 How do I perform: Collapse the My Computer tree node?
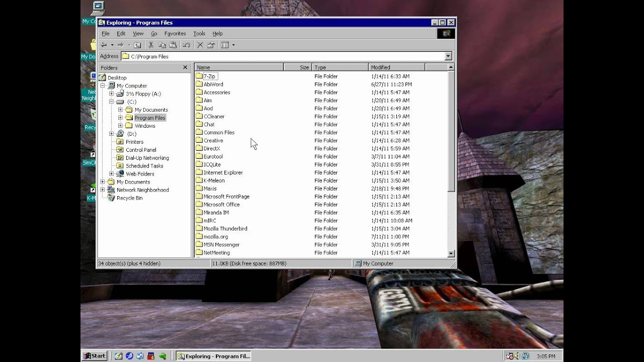[x=103, y=85]
